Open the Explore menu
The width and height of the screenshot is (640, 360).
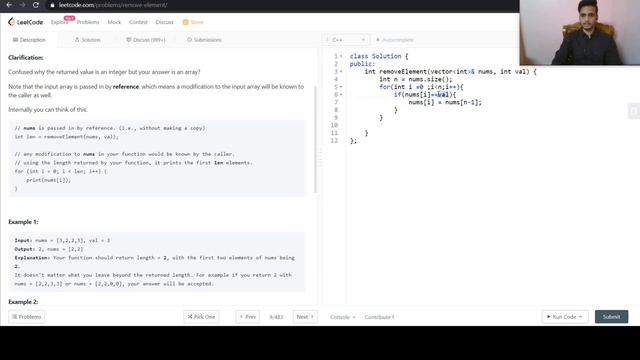[60, 22]
